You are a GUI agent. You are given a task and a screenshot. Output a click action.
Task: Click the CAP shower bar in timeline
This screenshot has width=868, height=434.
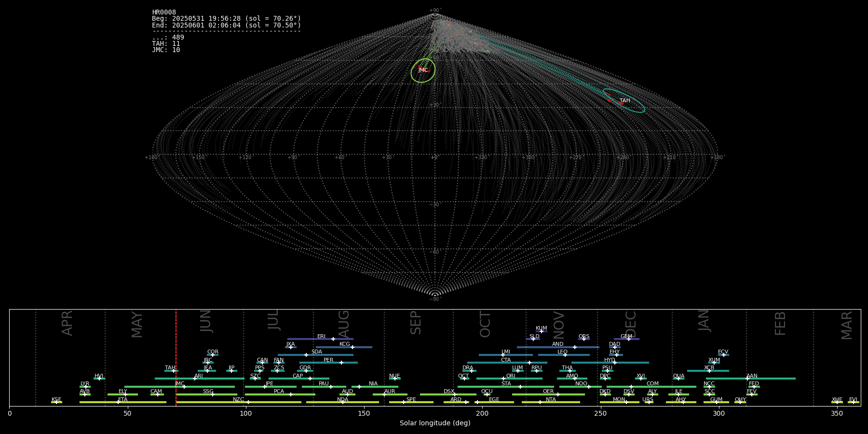(x=299, y=379)
